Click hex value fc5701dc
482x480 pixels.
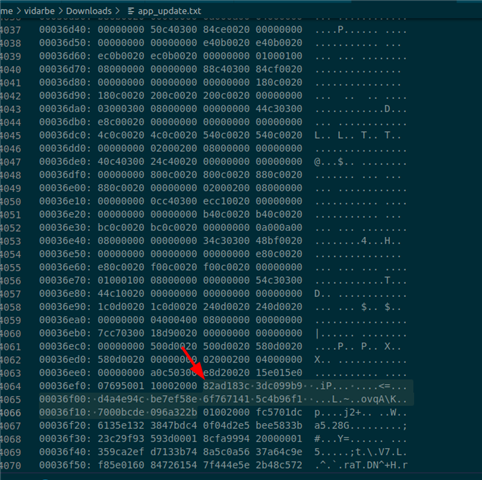click(279, 413)
